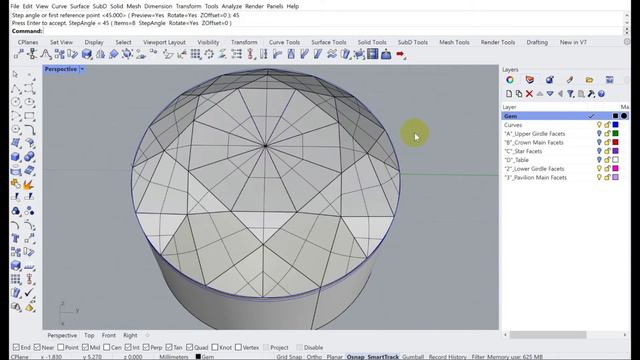Click the Join puzzle-piece tool
The width and height of the screenshot is (640, 360).
tap(16, 184)
